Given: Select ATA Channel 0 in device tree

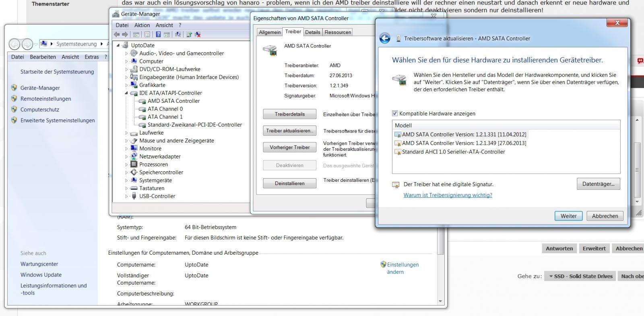Looking at the screenshot, I should coord(165,109).
